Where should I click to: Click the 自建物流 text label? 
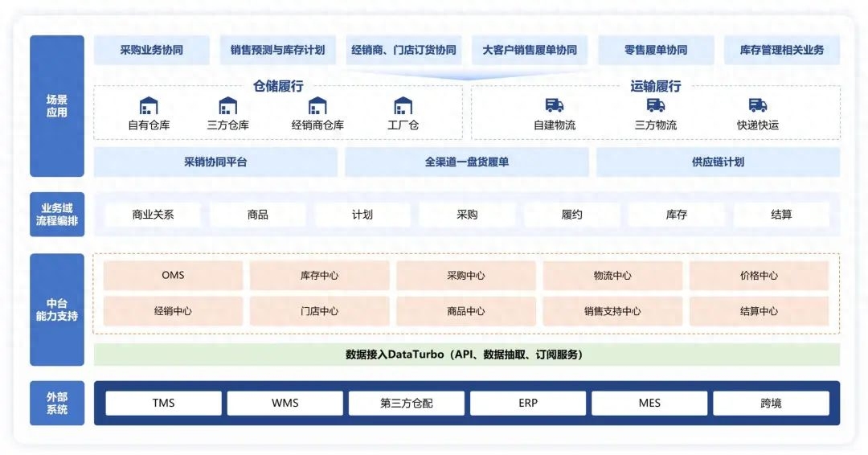coord(554,125)
